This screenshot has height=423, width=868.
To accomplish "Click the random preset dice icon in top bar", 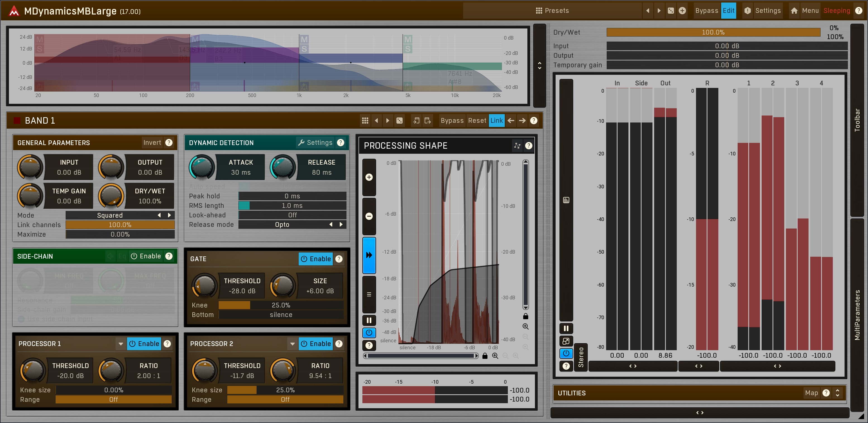I will tap(671, 11).
